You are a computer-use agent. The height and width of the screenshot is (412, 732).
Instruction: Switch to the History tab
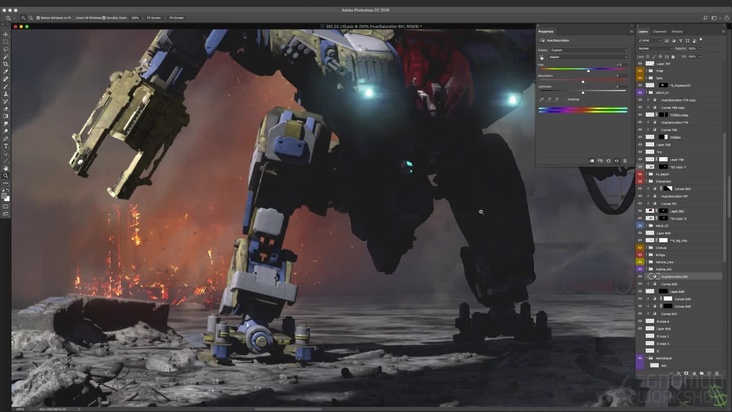677,32
